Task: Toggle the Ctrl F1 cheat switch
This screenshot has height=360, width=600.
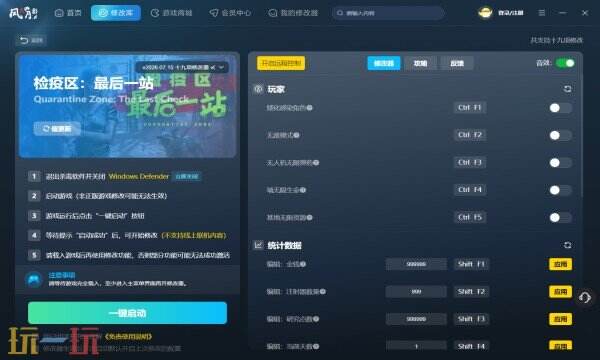Action: (x=560, y=108)
